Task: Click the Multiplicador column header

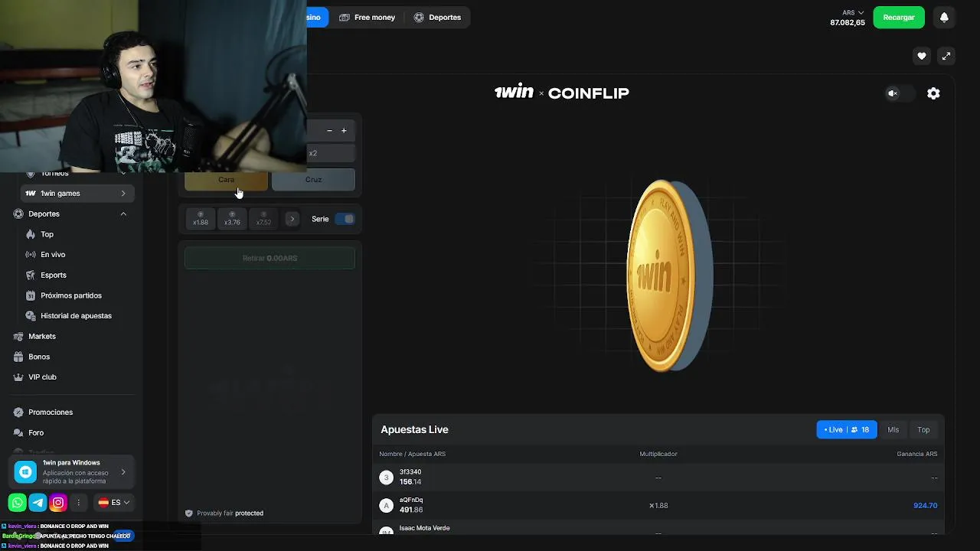Action: [658, 455]
